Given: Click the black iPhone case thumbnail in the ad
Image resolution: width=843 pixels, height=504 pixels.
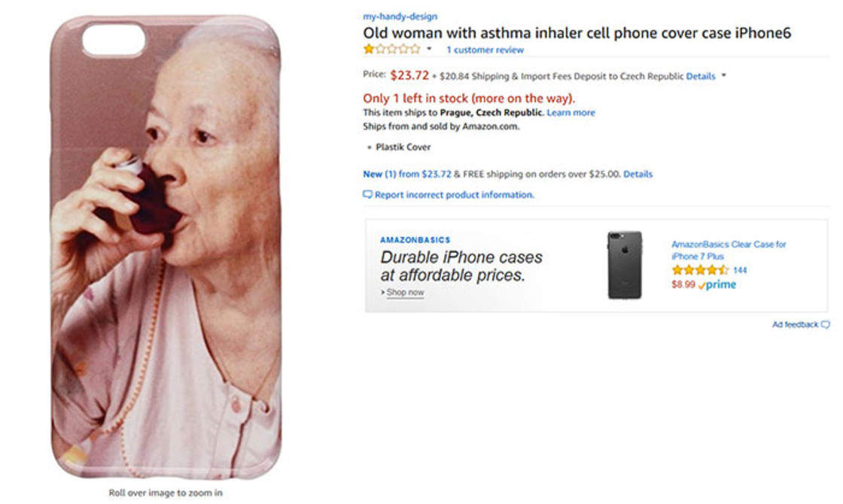Looking at the screenshot, I should pyautogui.click(x=625, y=265).
